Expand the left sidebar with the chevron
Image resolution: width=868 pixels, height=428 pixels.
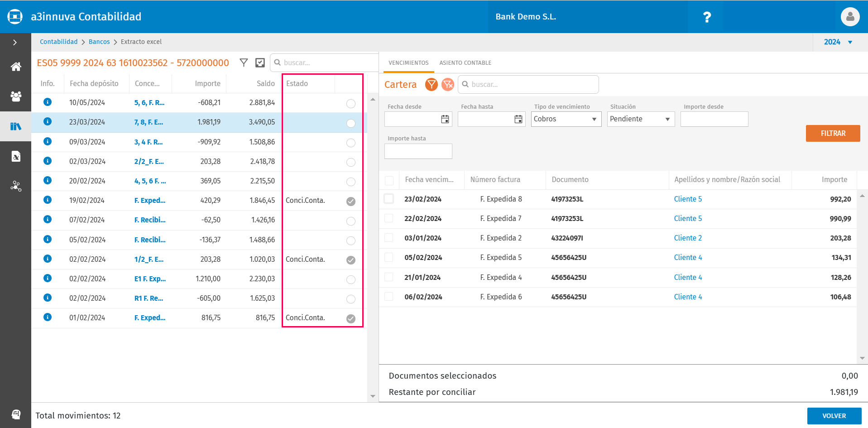coord(15,42)
